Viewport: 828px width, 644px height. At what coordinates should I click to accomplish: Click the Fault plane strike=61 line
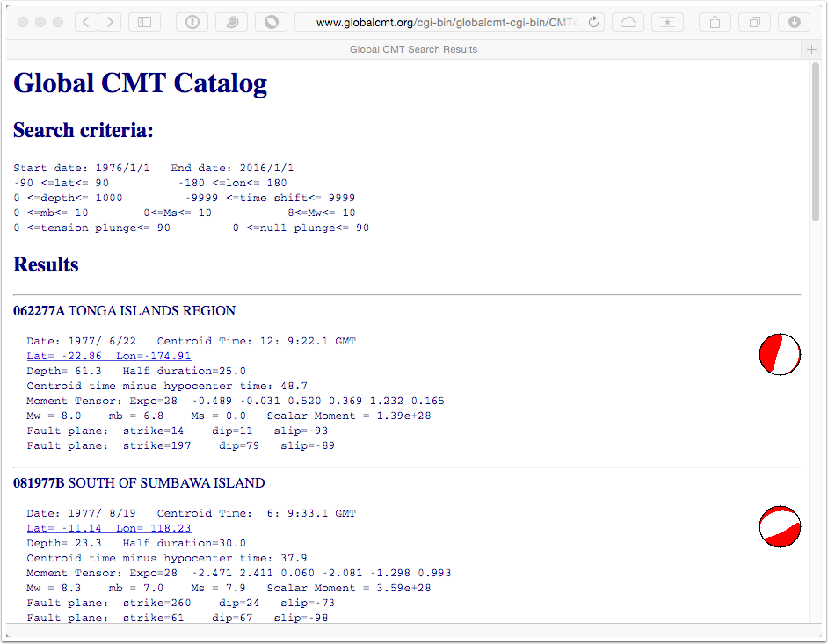pos(178,618)
